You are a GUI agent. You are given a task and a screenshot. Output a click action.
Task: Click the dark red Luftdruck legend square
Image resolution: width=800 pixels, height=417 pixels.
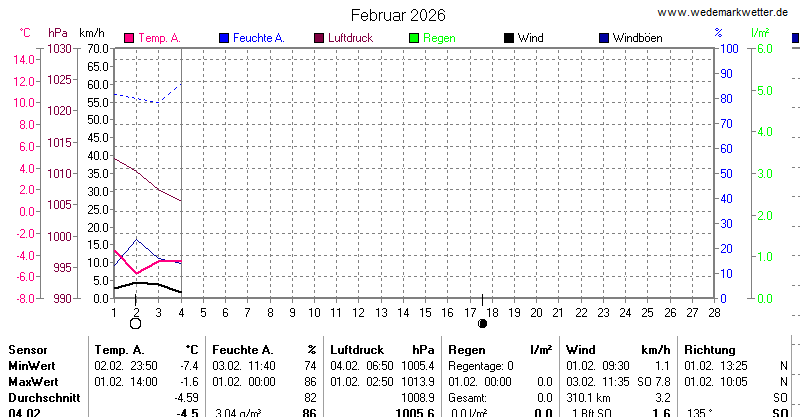320,38
